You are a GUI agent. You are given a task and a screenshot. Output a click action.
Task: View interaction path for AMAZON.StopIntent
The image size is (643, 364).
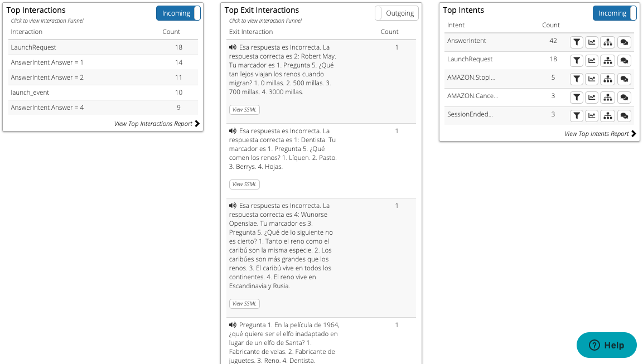607,79
